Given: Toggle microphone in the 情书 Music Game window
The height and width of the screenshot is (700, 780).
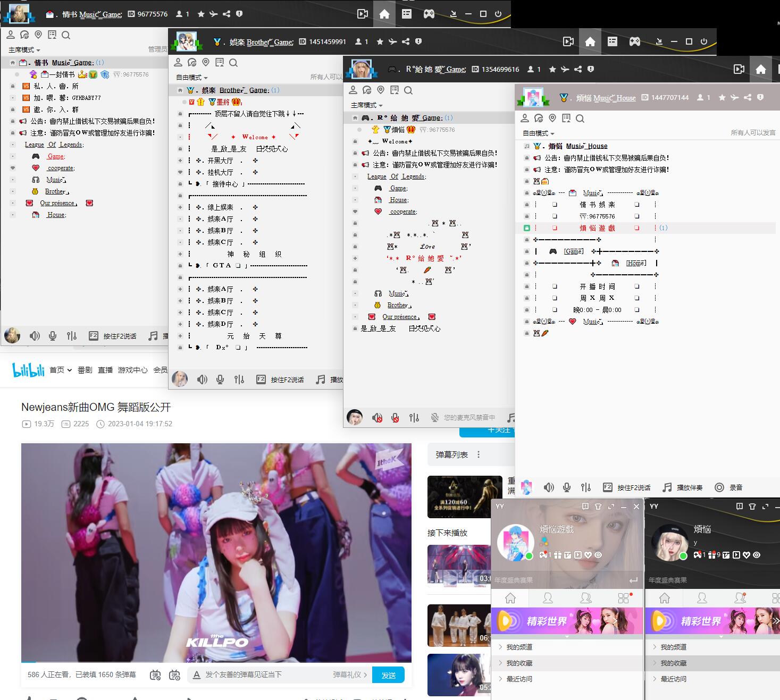Looking at the screenshot, I should 53,336.
